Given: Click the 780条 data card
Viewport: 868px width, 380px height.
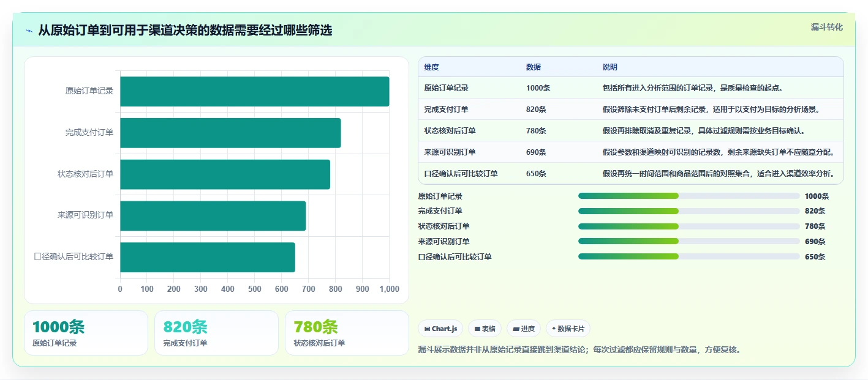Looking at the screenshot, I should (x=347, y=333).
